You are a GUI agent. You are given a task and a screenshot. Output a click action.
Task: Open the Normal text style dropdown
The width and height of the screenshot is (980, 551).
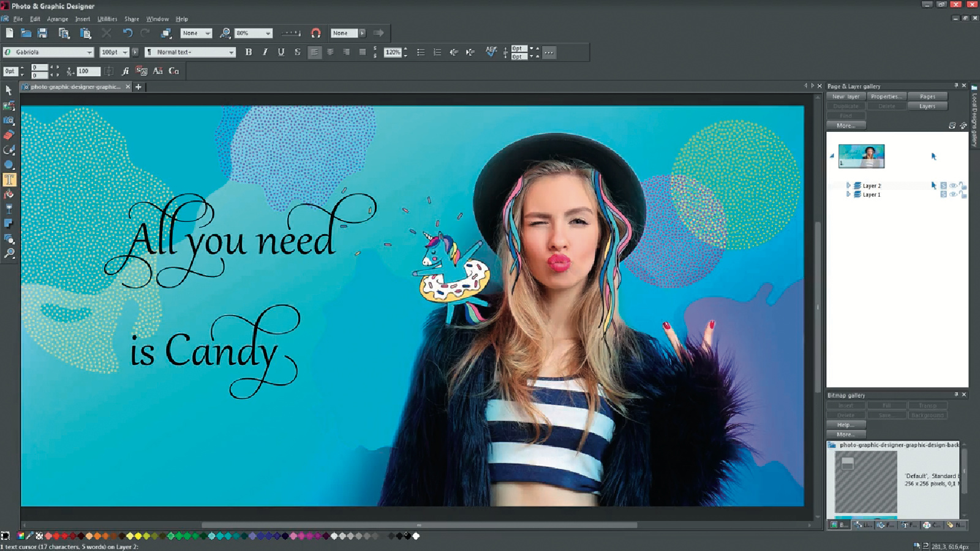(231, 52)
